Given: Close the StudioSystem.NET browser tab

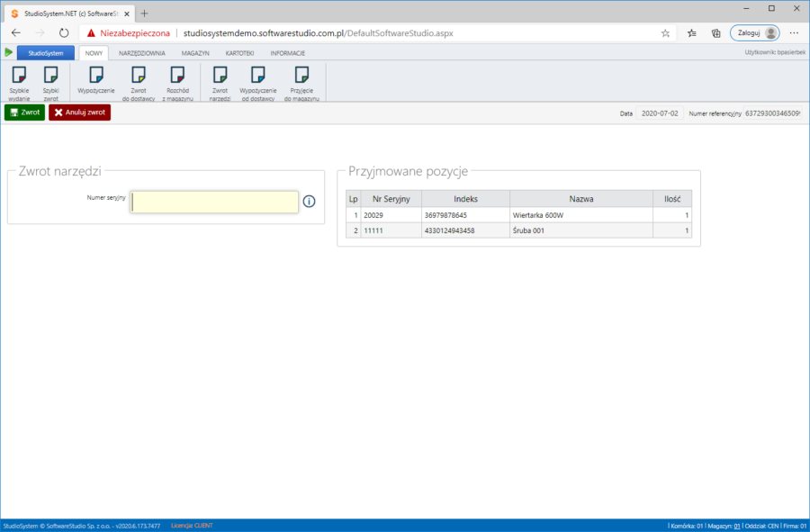Looking at the screenshot, I should pyautogui.click(x=127, y=14).
